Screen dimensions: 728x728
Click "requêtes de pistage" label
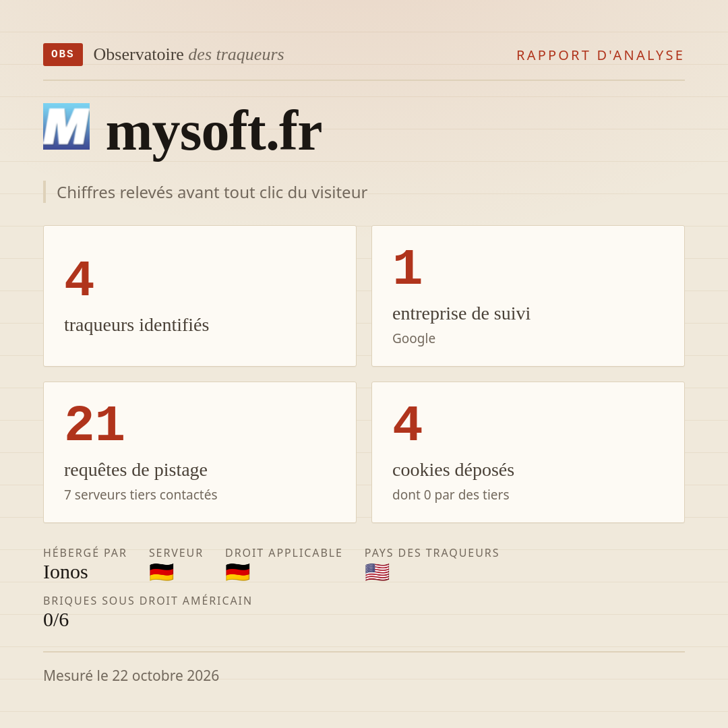coord(135,471)
